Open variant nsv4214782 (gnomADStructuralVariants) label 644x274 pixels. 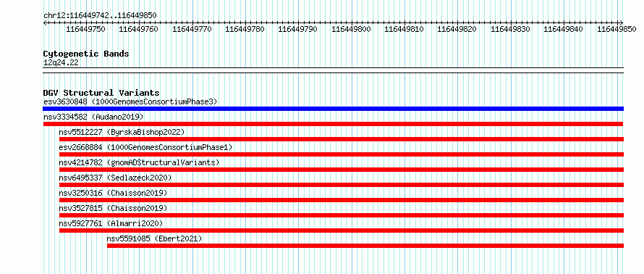point(139,162)
